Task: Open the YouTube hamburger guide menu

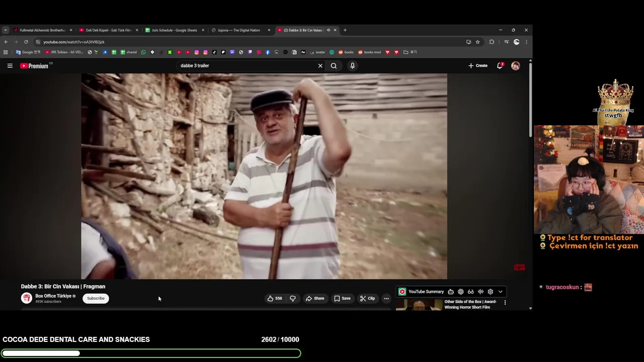Action: 10,65
